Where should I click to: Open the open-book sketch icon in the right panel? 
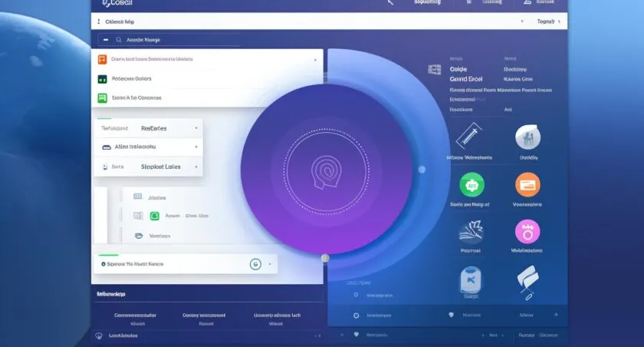pyautogui.click(x=471, y=233)
